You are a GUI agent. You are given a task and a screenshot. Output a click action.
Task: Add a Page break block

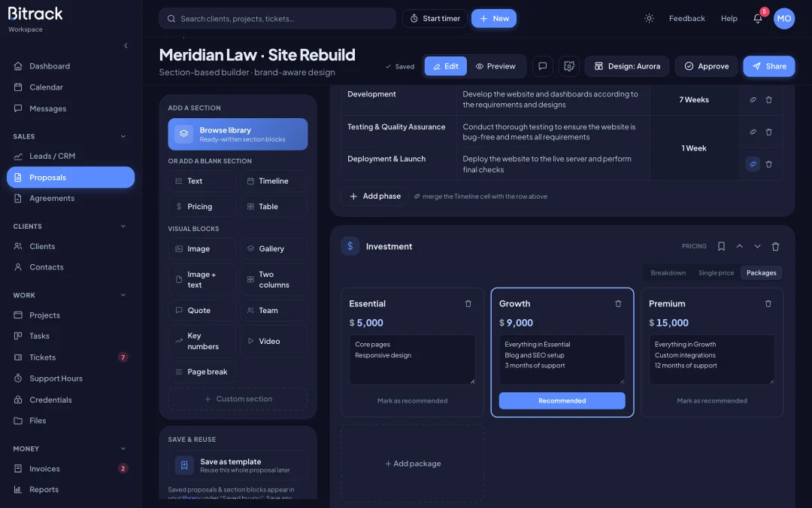(202, 372)
